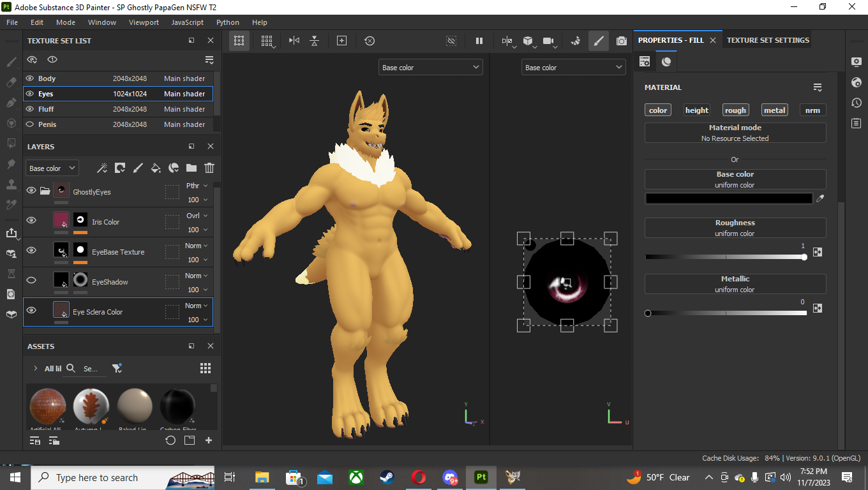This screenshot has height=490, width=868.
Task: Delete the layer using the trash icon
Action: [x=209, y=168]
